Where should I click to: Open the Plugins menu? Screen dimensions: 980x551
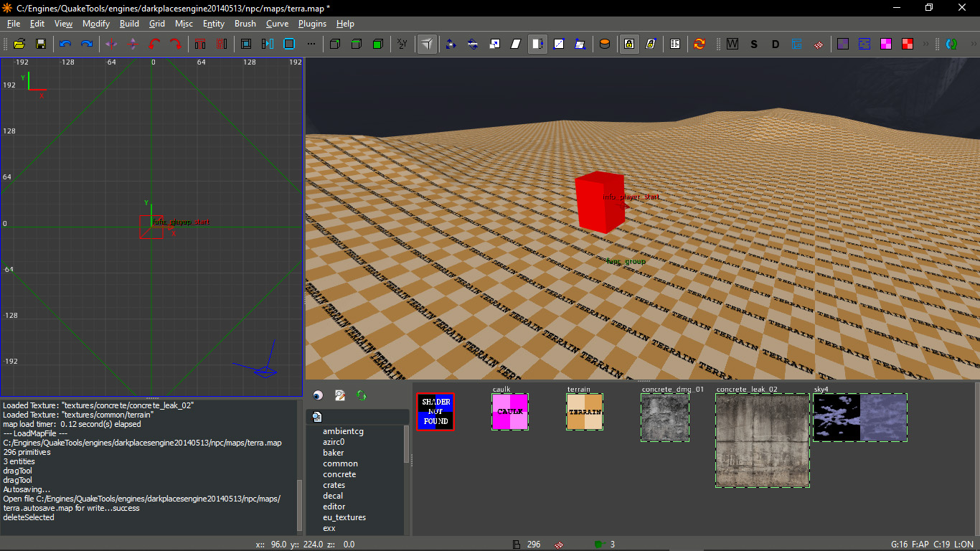click(312, 24)
